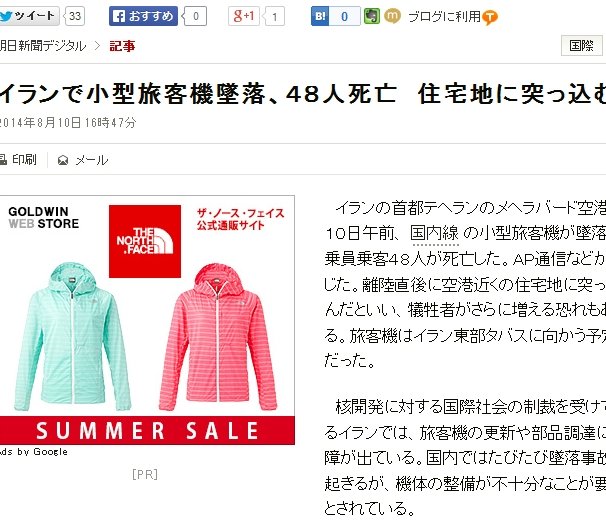Click the envelope メール icon

tap(63, 160)
